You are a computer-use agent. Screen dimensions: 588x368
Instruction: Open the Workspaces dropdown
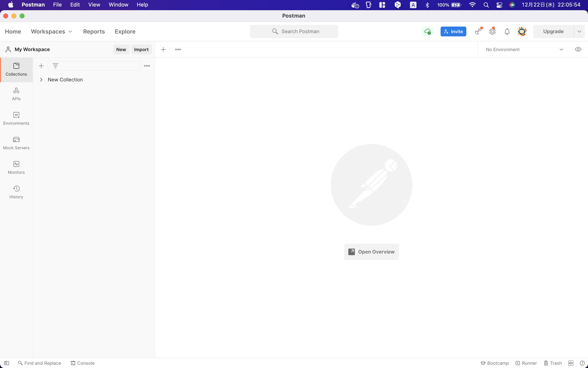click(x=51, y=31)
